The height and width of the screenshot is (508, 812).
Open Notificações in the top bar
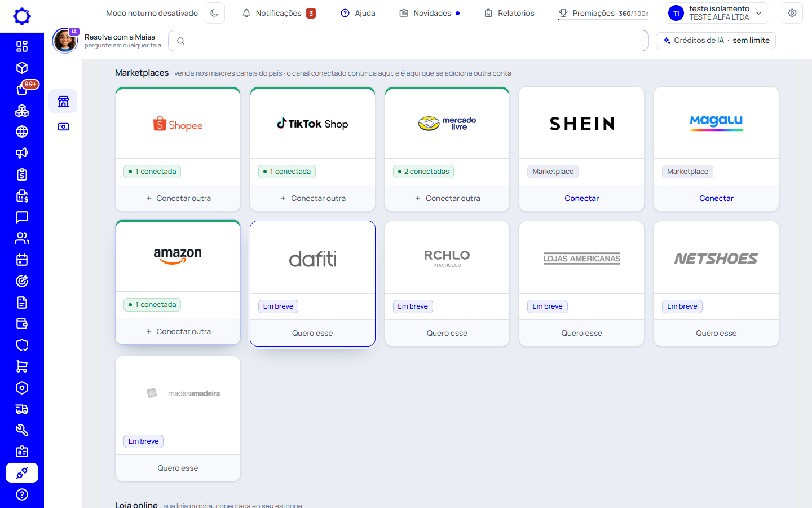click(279, 13)
